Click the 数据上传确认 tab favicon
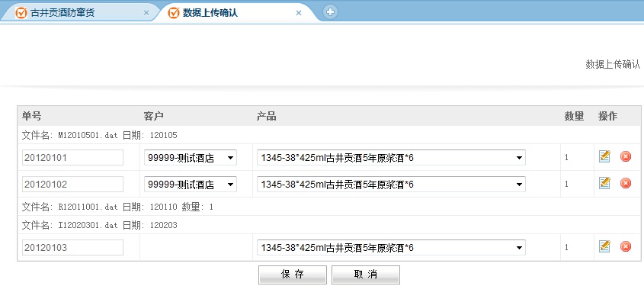The height and width of the screenshot is (286, 644). click(x=174, y=13)
